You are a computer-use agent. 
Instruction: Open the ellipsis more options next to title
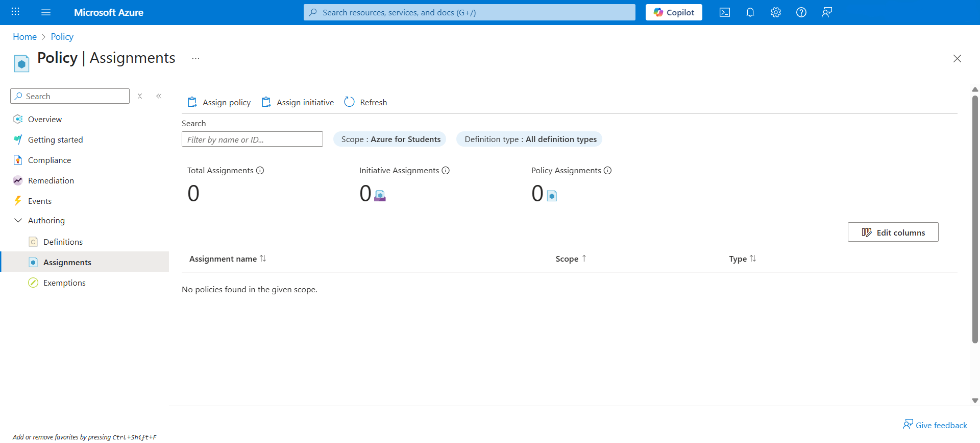click(x=195, y=58)
